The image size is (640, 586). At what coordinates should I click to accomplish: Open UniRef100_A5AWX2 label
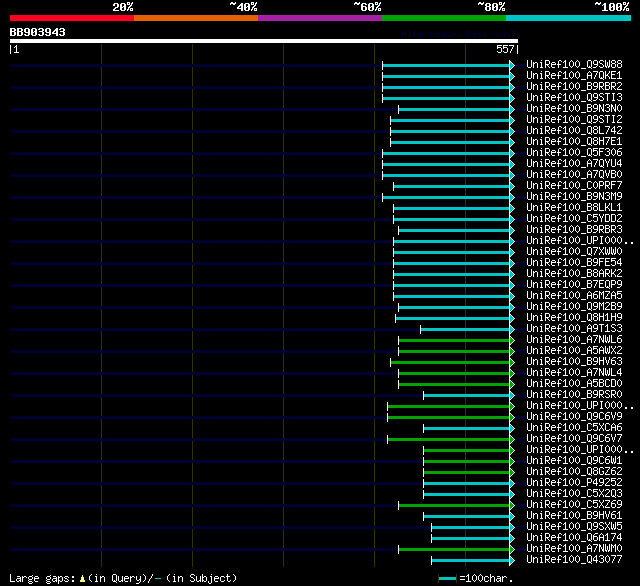pos(574,351)
